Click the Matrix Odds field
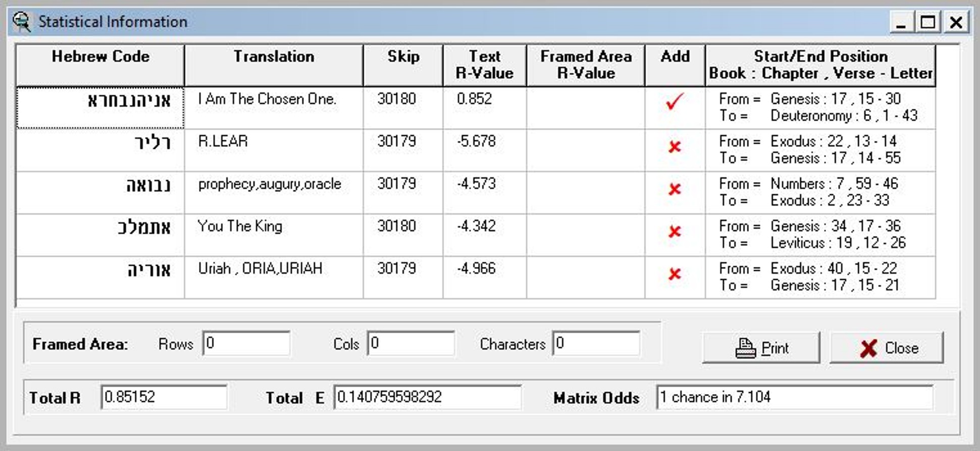This screenshot has height=451, width=980. pos(795,397)
